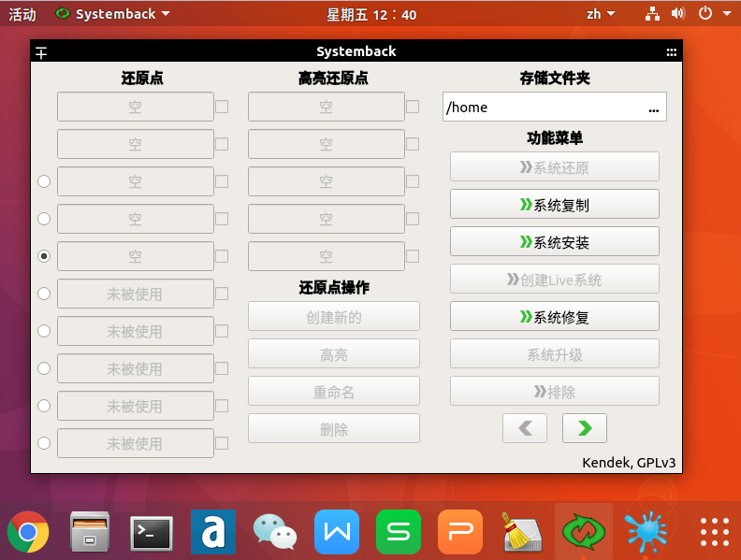Click the Kendek, GPLv3 credit text
Screen dimensions: 741x560
click(x=629, y=463)
